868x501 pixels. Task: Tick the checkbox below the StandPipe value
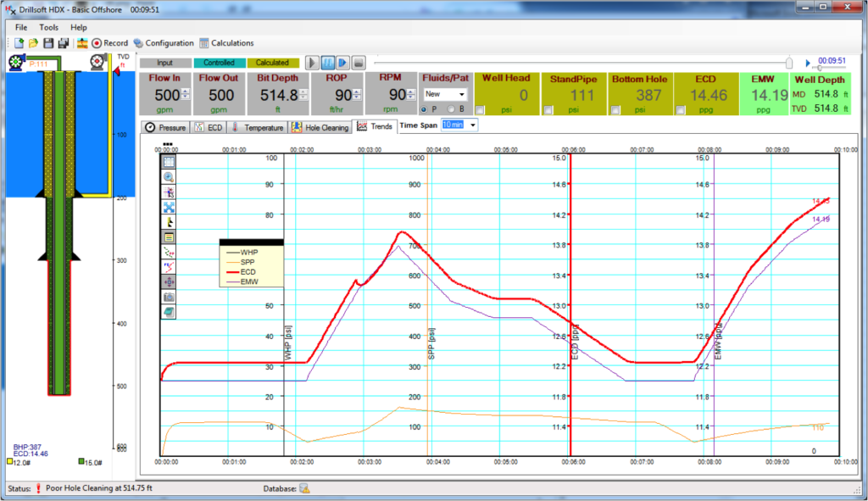click(x=548, y=110)
